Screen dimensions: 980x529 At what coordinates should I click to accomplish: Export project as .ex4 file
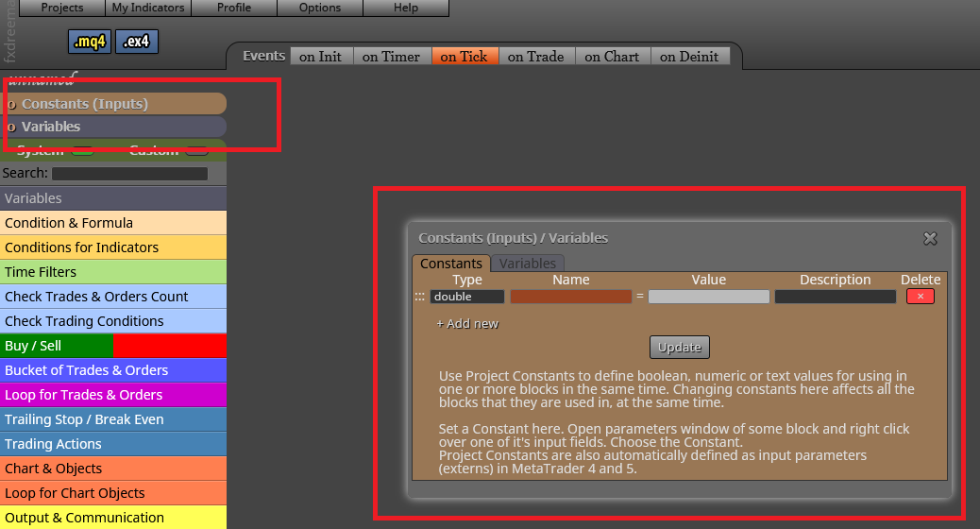pos(136,42)
